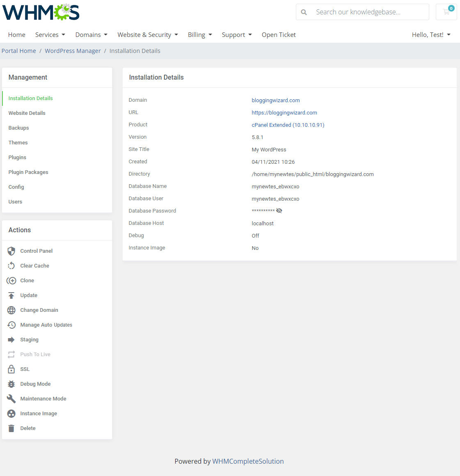Click the created date 04/11/2021 10:26
This screenshot has width=460, height=476.
(x=273, y=162)
